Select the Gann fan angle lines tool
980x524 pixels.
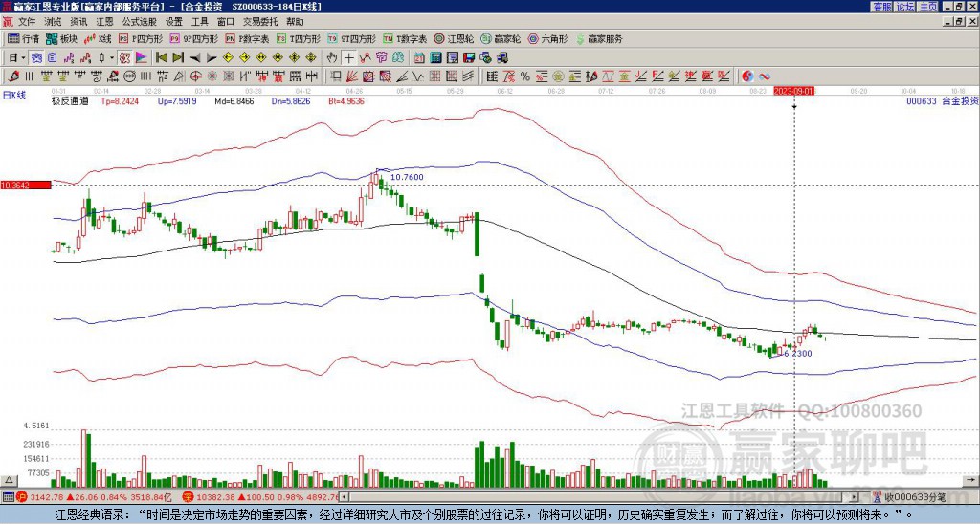click(x=351, y=76)
